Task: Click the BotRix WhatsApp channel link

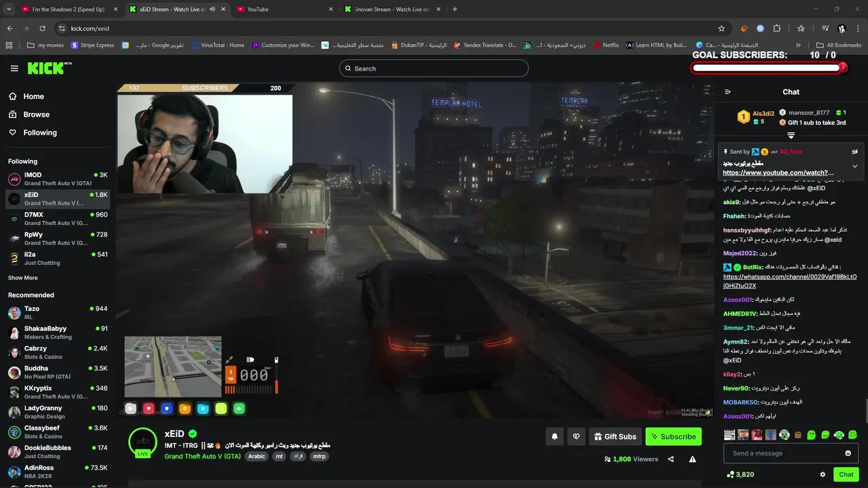Action: pos(790,281)
